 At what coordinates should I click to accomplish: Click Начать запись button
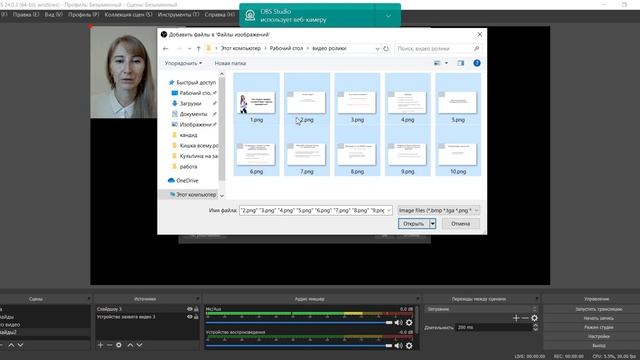[x=599, y=318]
